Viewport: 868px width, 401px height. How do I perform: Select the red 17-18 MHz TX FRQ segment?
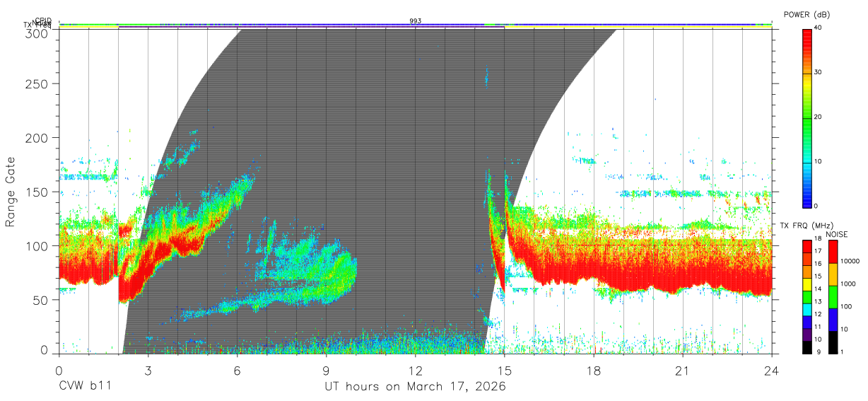pos(807,247)
